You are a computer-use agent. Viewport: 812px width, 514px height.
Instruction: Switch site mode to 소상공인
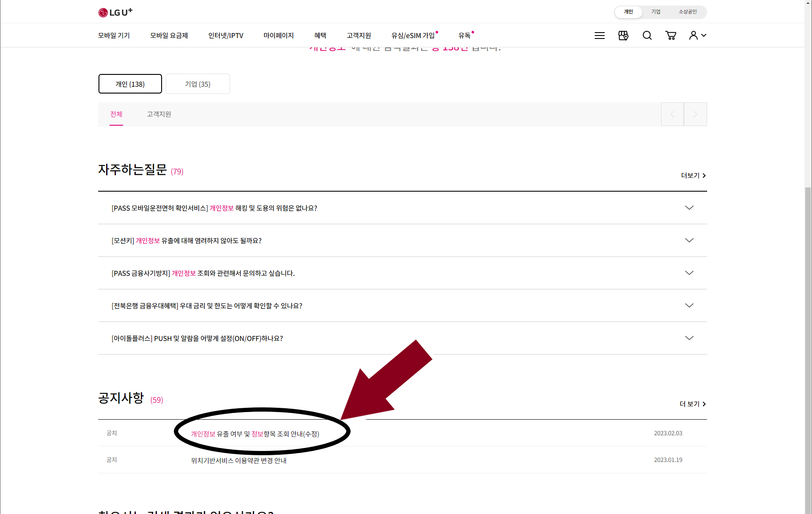coord(688,12)
